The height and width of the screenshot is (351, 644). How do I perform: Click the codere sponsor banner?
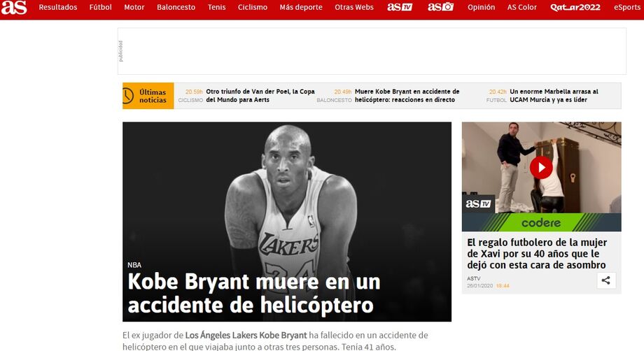(541, 222)
